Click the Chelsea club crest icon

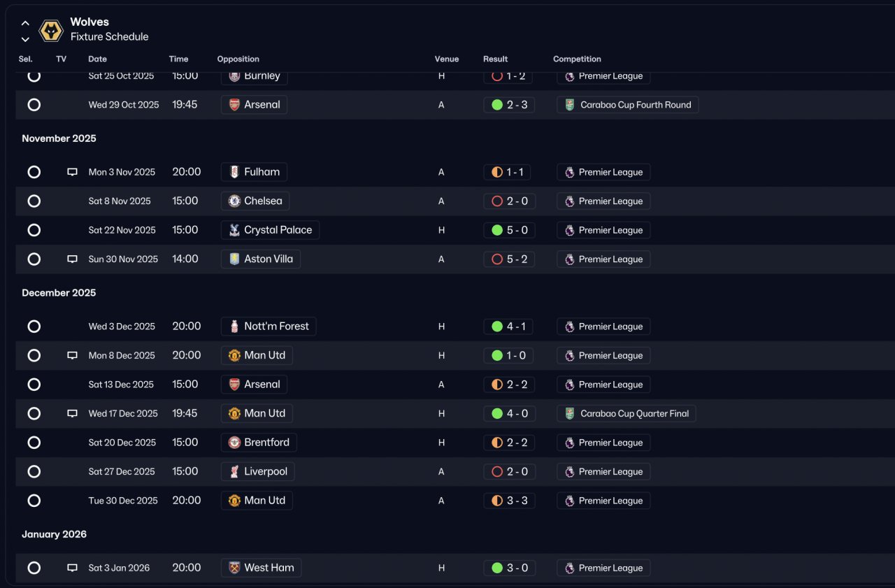pos(234,201)
